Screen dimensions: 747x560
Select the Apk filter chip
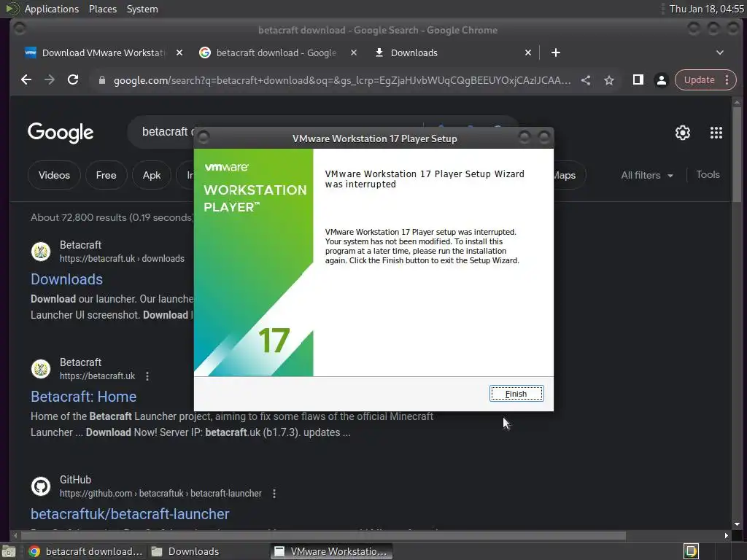point(152,175)
